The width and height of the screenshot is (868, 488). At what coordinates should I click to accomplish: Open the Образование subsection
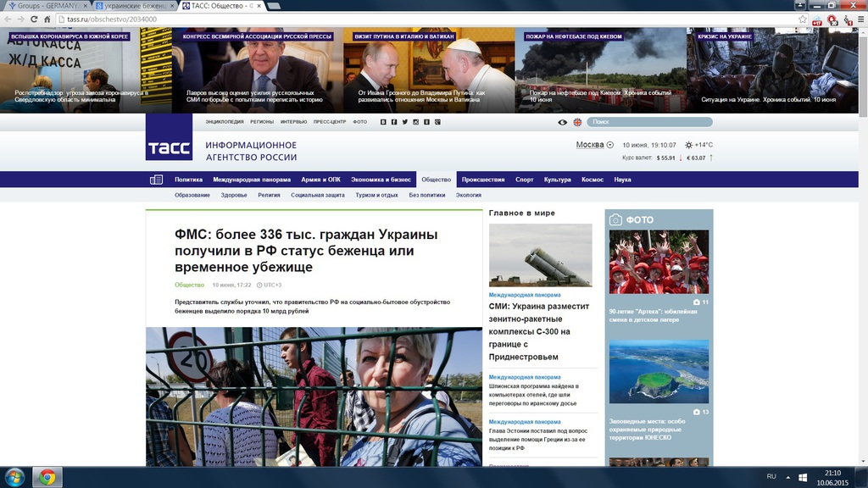click(x=192, y=195)
